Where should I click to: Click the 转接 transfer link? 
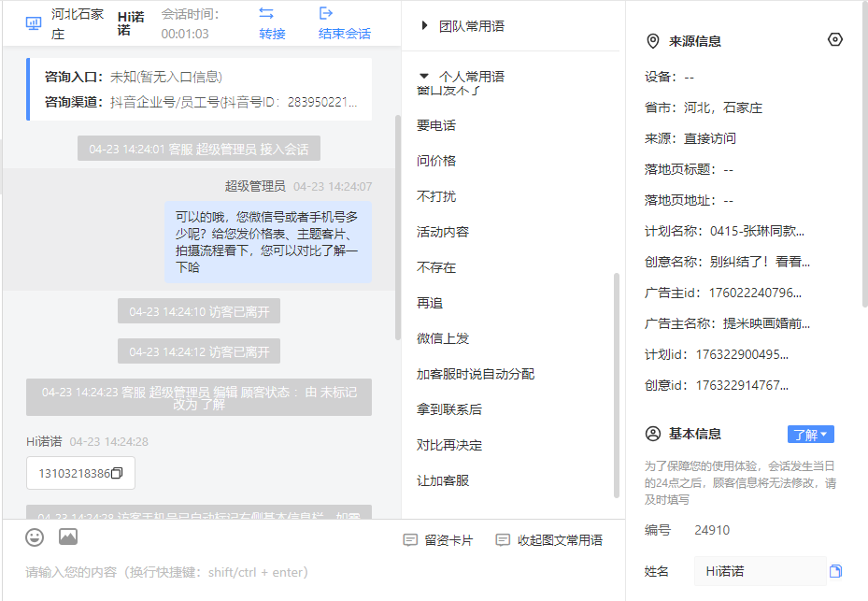[x=272, y=34]
